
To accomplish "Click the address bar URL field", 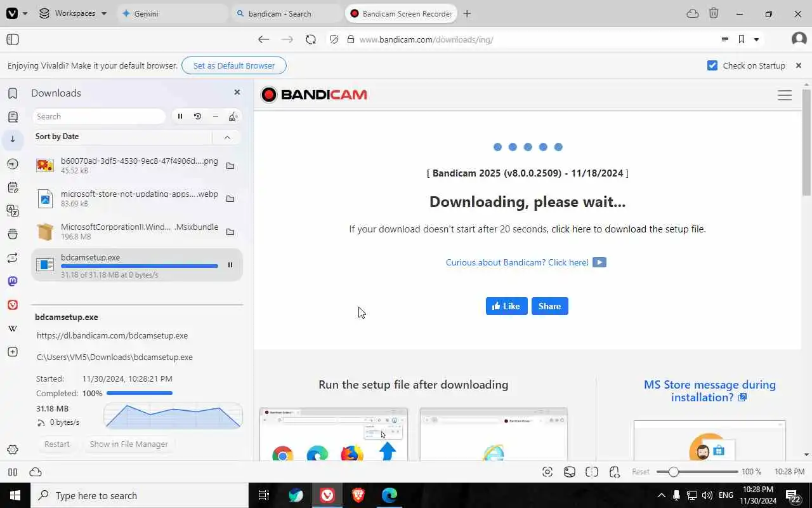I will pos(533,39).
